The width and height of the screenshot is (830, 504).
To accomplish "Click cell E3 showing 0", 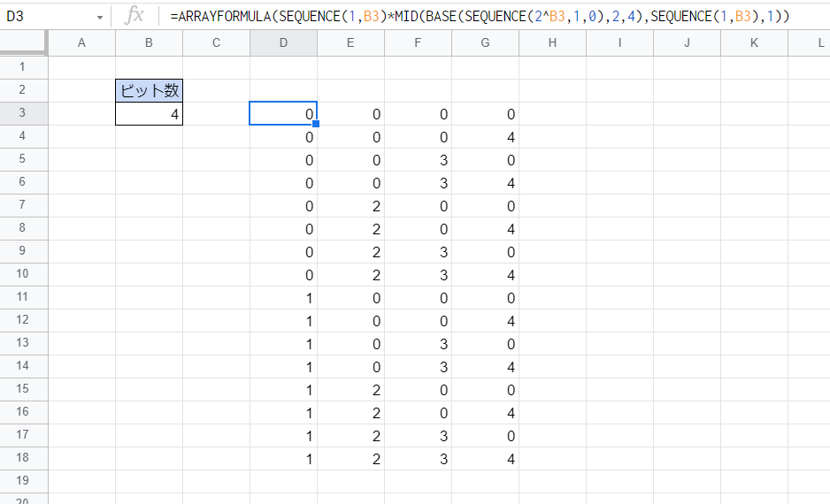I will [350, 114].
